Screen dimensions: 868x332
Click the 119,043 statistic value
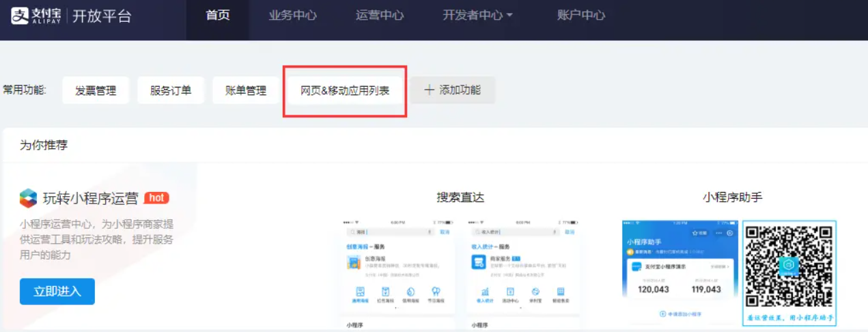706,289
